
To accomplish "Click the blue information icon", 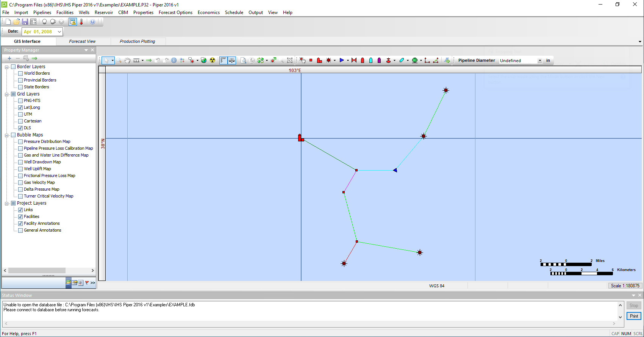I will tap(174, 60).
